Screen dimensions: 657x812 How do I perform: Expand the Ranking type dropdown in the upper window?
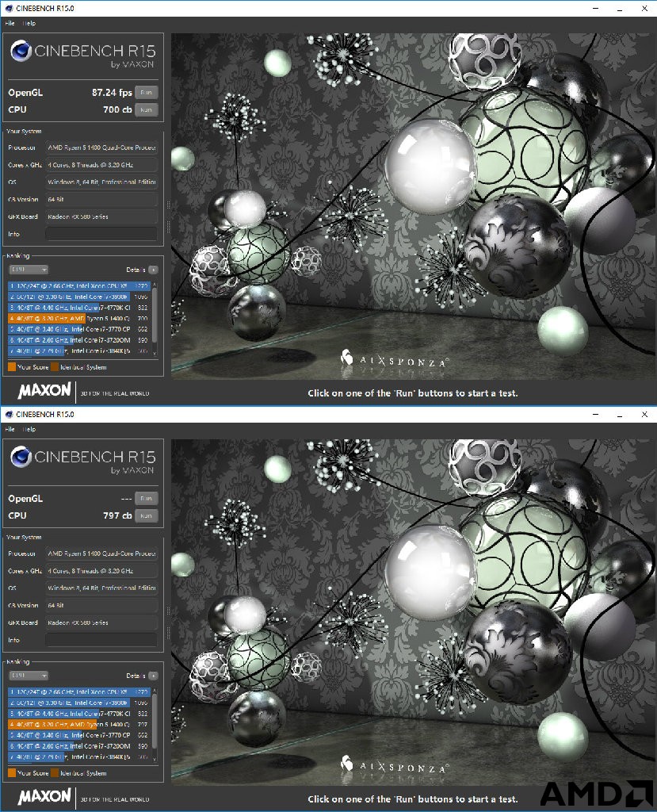tap(29, 270)
